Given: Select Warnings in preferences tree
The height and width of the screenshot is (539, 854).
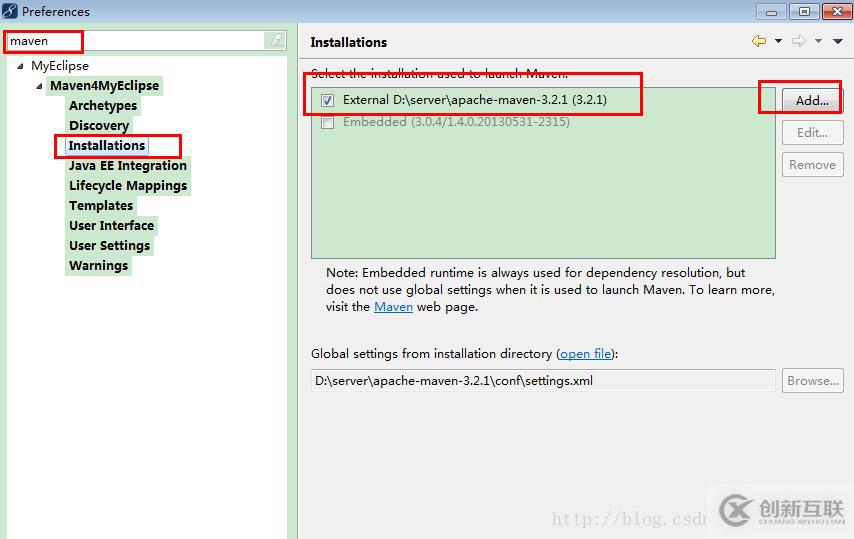Looking at the screenshot, I should pos(99,266).
